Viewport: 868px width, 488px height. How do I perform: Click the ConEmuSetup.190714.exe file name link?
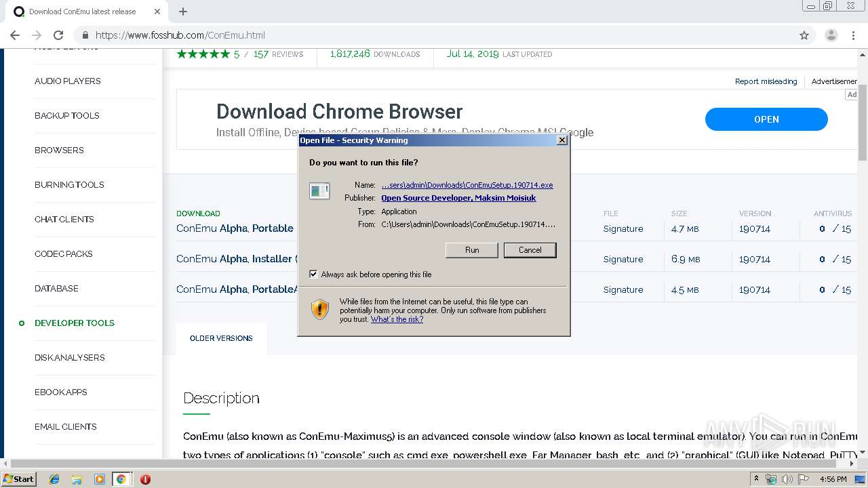(x=467, y=185)
